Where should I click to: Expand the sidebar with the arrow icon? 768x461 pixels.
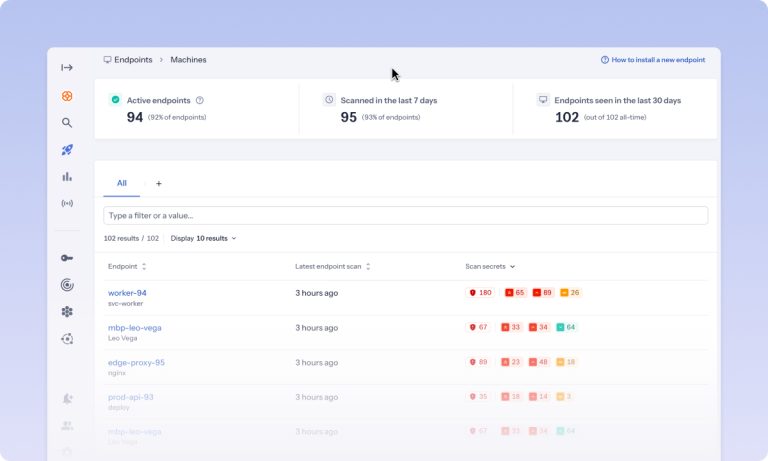tap(67, 68)
